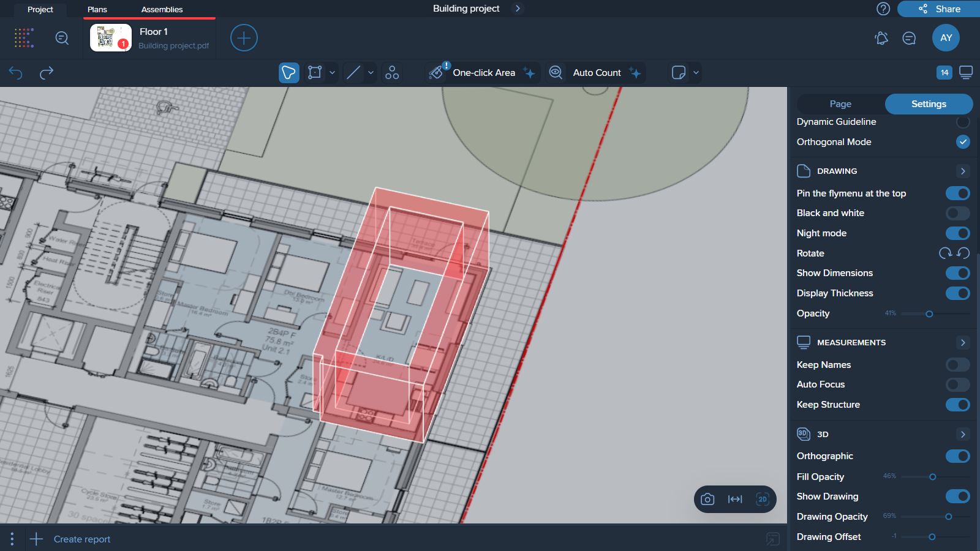Image resolution: width=980 pixels, height=551 pixels.
Task: Open the bottom three-dot menu
Action: pyautogui.click(x=12, y=539)
